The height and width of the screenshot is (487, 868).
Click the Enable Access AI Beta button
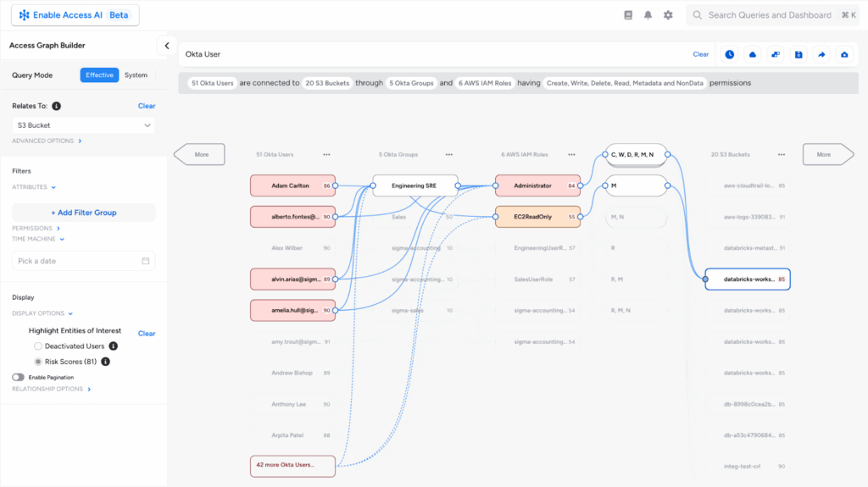74,15
